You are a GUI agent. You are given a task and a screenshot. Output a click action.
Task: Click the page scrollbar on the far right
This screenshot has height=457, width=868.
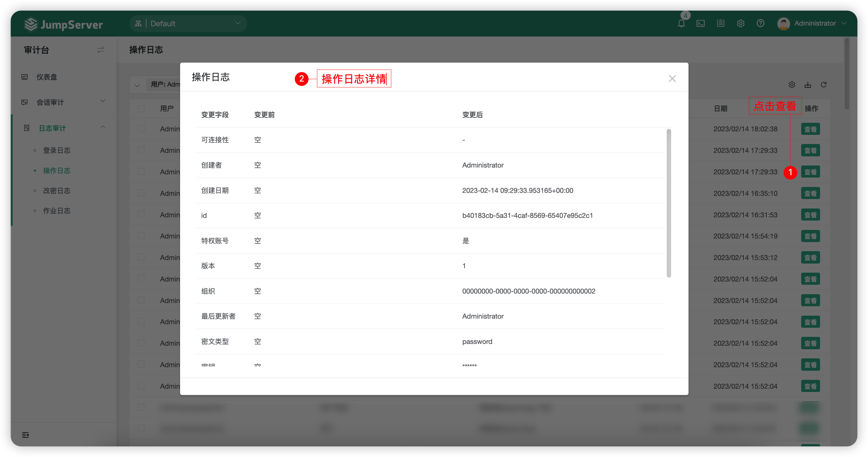click(x=847, y=74)
